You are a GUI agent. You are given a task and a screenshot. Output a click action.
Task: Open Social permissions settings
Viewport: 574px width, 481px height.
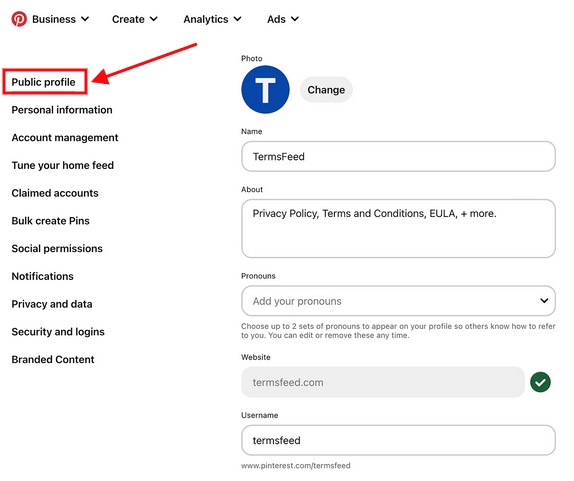coord(57,249)
